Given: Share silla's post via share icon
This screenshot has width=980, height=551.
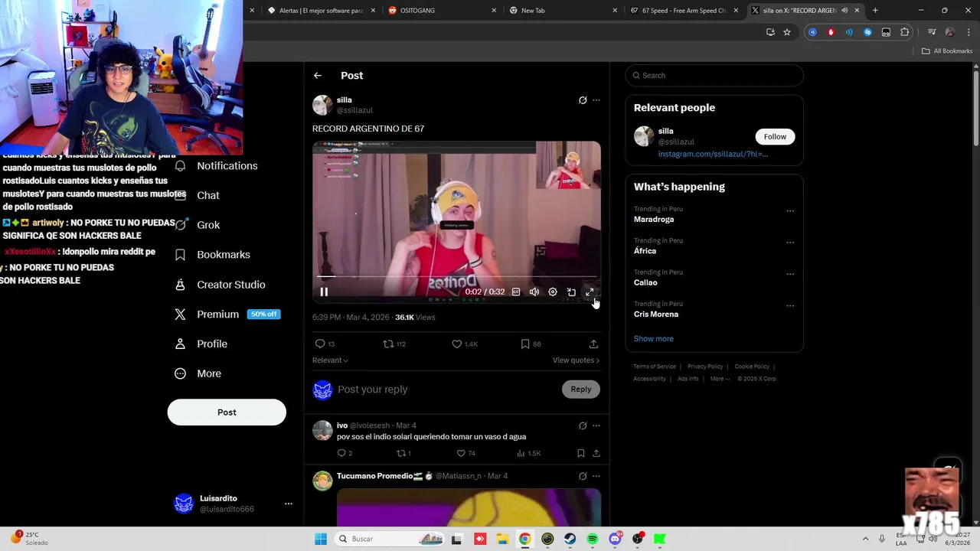Looking at the screenshot, I should tap(593, 344).
